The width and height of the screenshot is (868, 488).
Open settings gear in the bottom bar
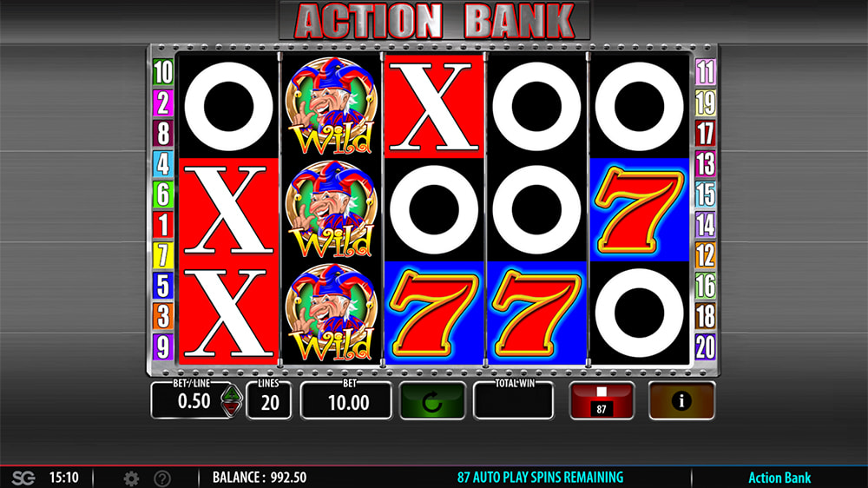[x=131, y=478]
